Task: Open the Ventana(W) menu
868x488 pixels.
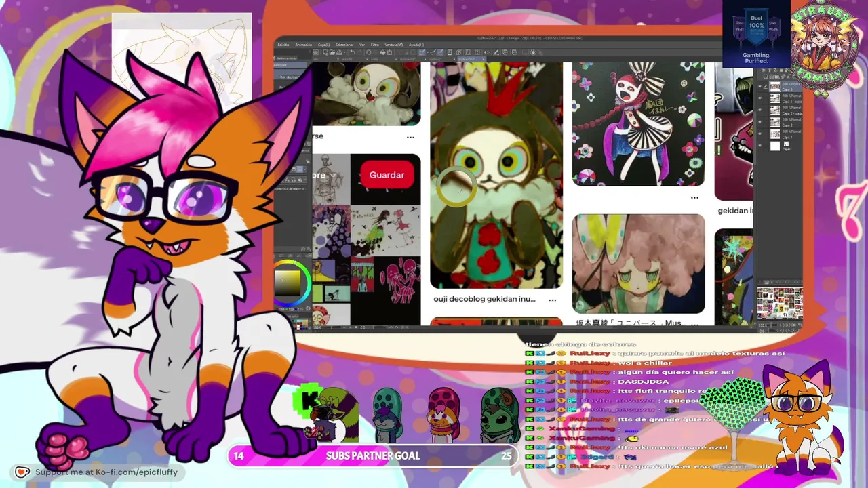Action: [x=394, y=45]
